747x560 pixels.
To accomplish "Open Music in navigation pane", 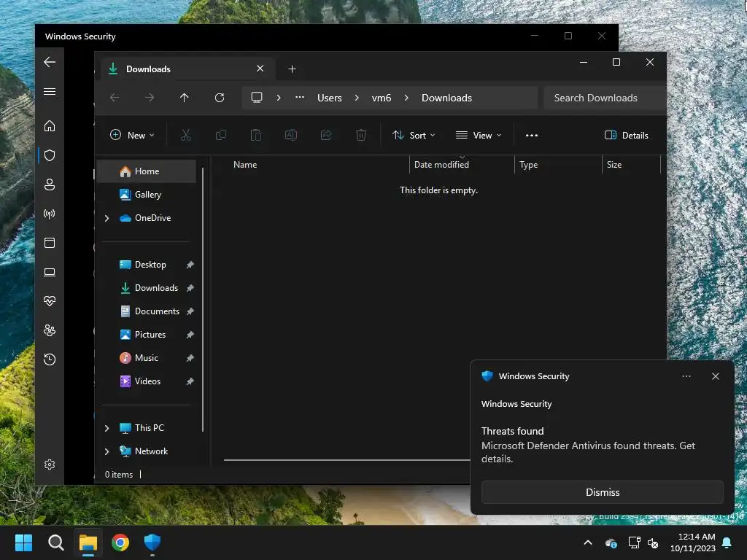I will tap(147, 357).
